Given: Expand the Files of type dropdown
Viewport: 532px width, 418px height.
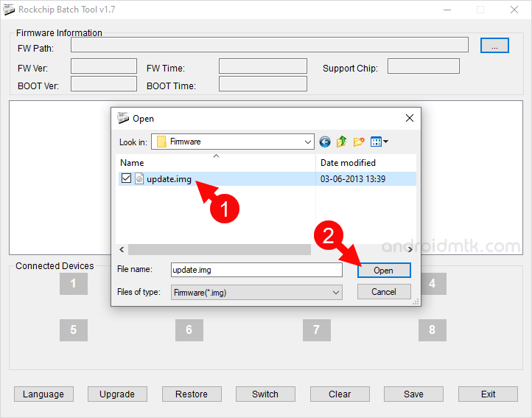Looking at the screenshot, I should tap(336, 293).
